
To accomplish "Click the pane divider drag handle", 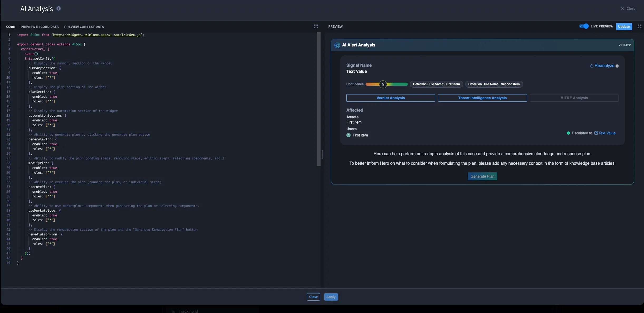I will click(x=322, y=154).
